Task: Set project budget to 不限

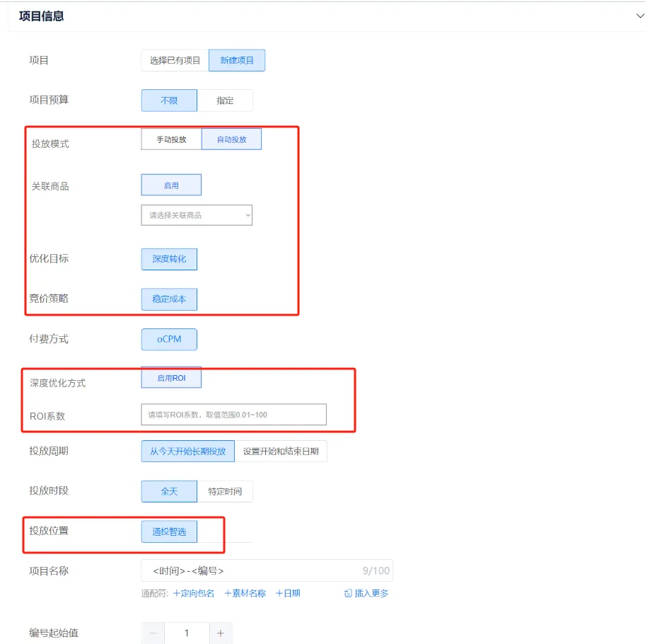Action: point(169,100)
